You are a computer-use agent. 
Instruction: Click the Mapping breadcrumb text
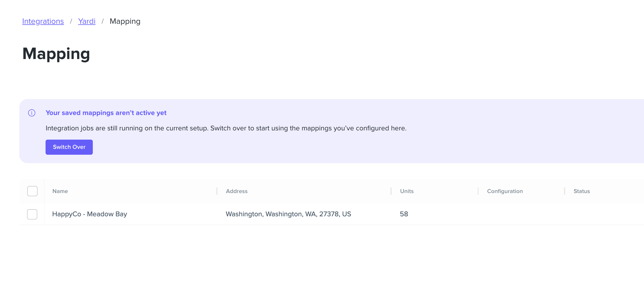[x=125, y=22]
